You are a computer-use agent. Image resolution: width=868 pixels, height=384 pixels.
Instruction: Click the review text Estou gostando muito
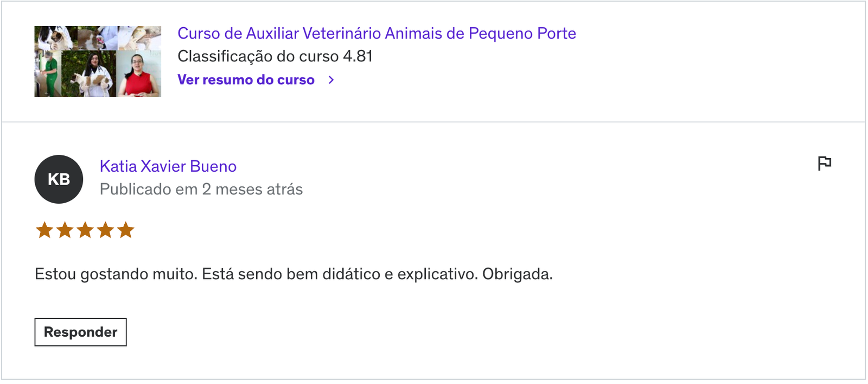pos(116,274)
